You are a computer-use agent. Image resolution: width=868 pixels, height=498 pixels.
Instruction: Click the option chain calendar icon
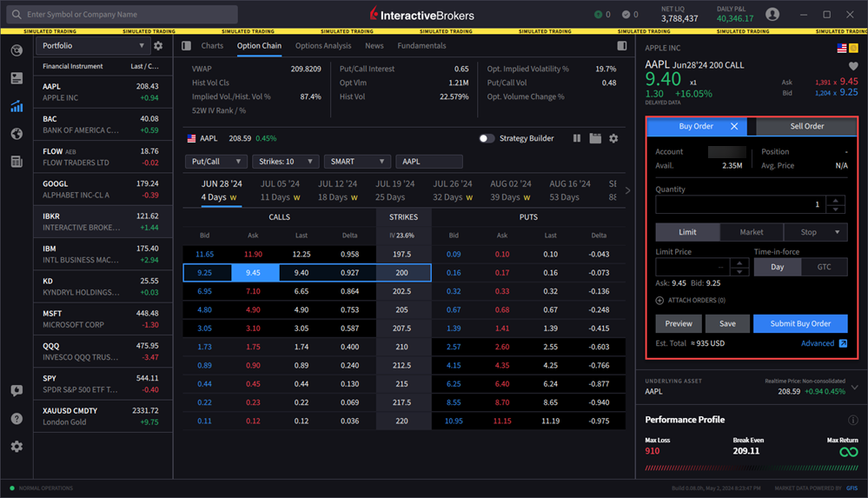tap(595, 138)
